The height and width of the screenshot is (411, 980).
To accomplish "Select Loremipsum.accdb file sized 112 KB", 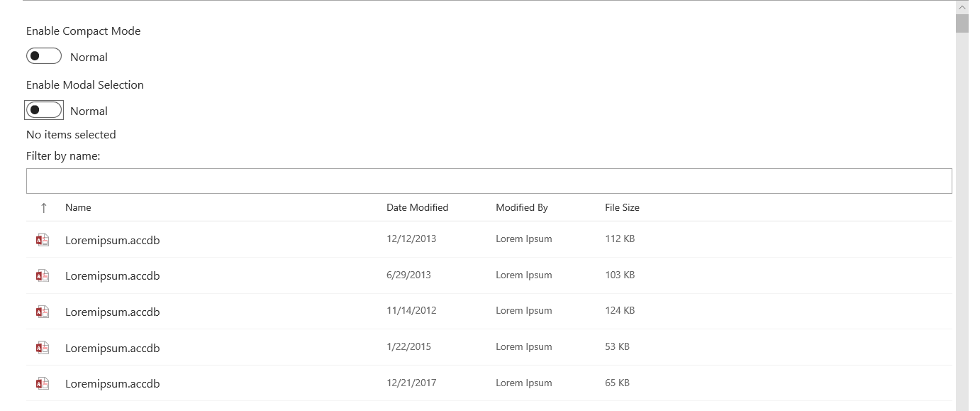I will point(112,240).
